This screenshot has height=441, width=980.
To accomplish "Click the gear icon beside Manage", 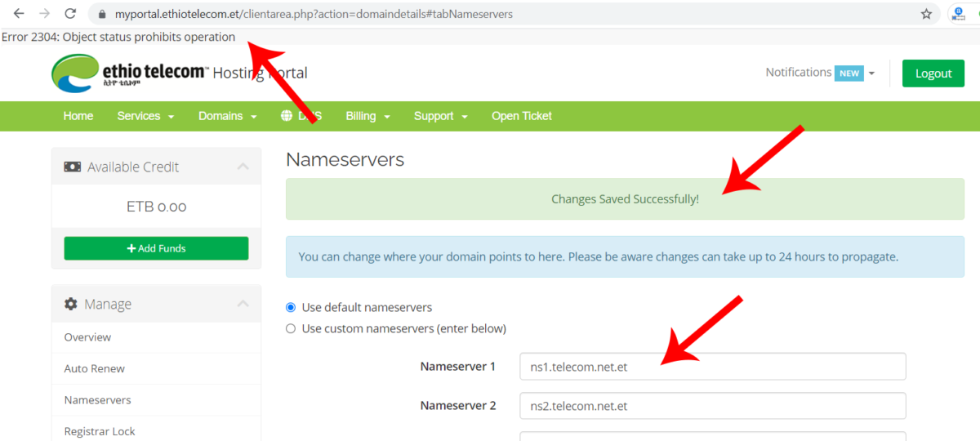I will [x=71, y=304].
